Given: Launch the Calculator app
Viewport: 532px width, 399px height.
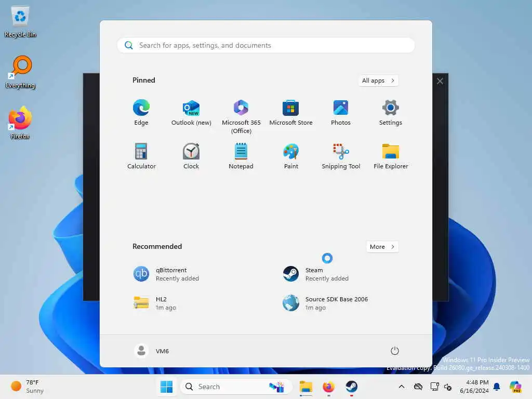Looking at the screenshot, I should (141, 156).
